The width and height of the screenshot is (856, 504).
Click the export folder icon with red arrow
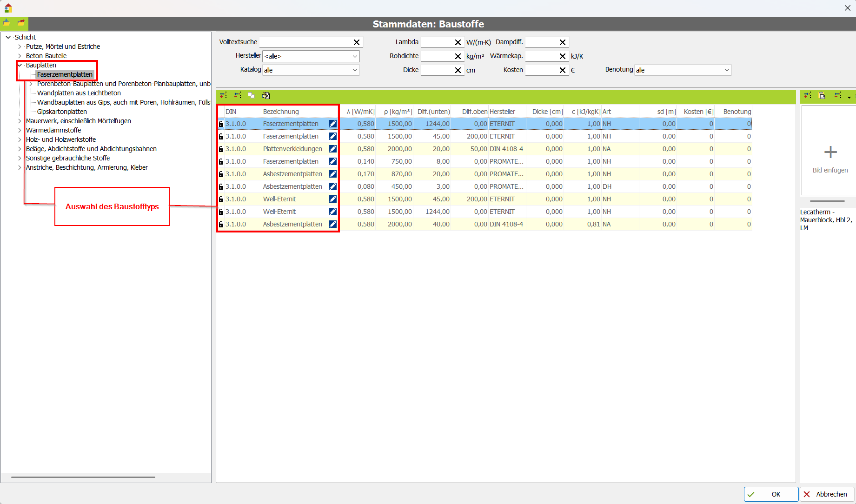tap(21, 23)
